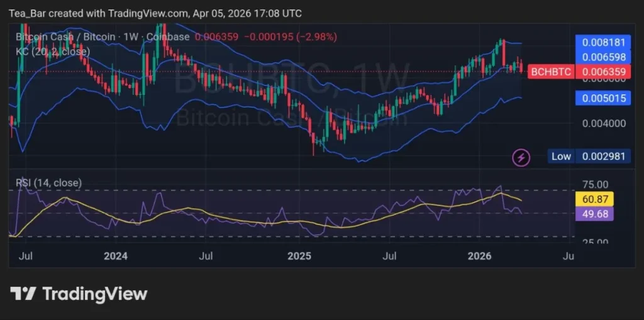644x320 pixels.
Task: Click the blue 0.005015 lower band label
Action: 604,97
